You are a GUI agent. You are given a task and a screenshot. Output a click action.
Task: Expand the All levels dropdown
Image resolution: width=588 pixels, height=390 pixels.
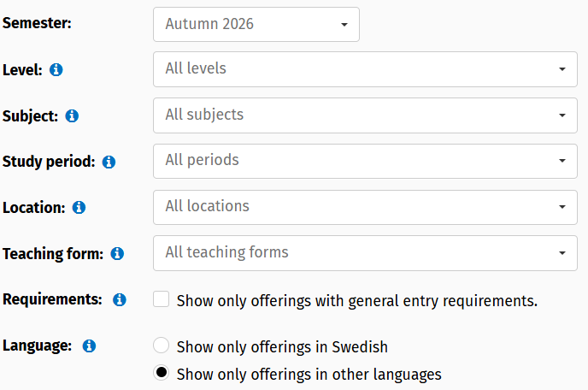coord(365,68)
